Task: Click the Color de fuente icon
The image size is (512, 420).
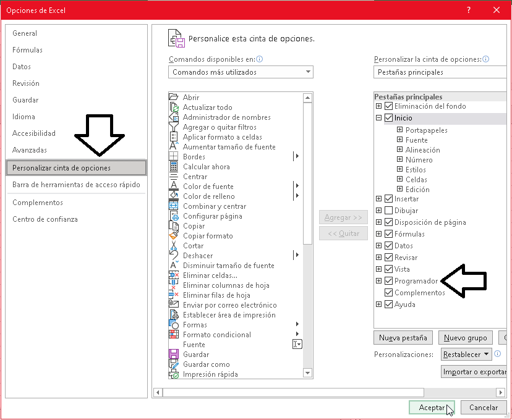Action: tap(174, 186)
